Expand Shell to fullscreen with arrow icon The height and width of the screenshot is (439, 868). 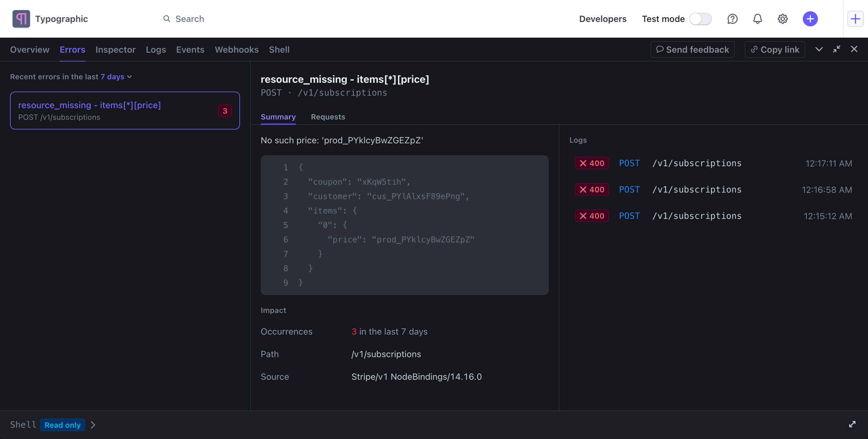coord(852,424)
